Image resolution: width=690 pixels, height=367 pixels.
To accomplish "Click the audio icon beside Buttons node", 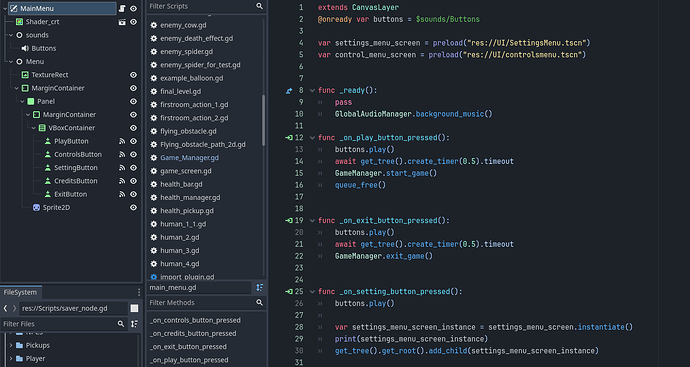I will (25, 48).
